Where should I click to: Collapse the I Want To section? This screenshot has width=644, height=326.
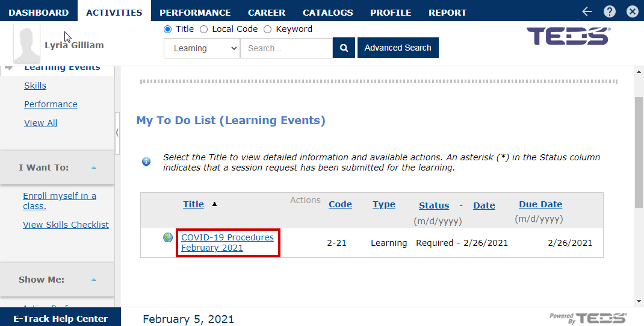pyautogui.click(x=93, y=168)
